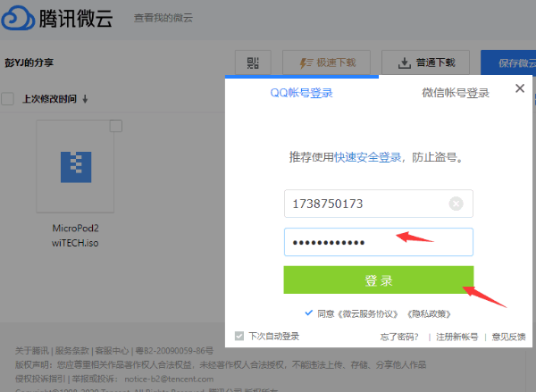Open the 微云服务协议 link
This screenshot has width=536, height=392.
point(368,313)
